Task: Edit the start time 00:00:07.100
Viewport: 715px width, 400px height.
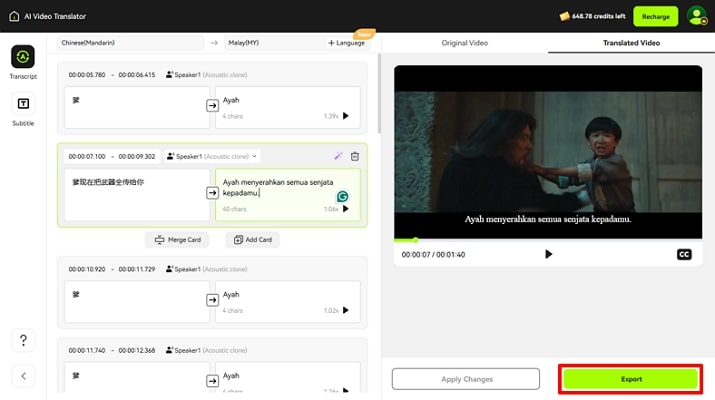Action: coord(87,156)
